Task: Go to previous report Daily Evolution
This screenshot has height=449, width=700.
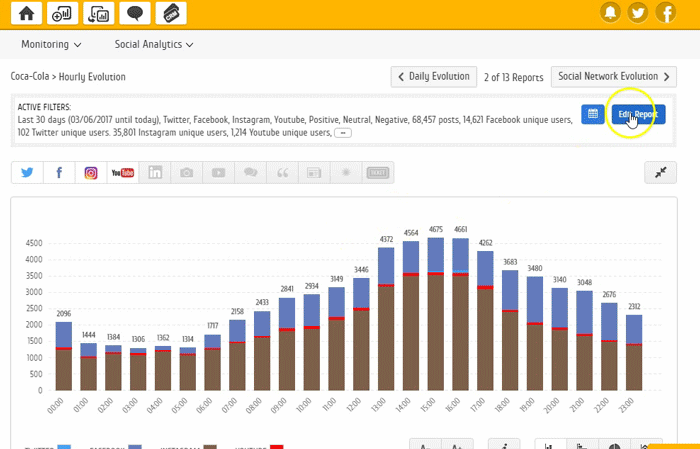Action: pos(432,76)
